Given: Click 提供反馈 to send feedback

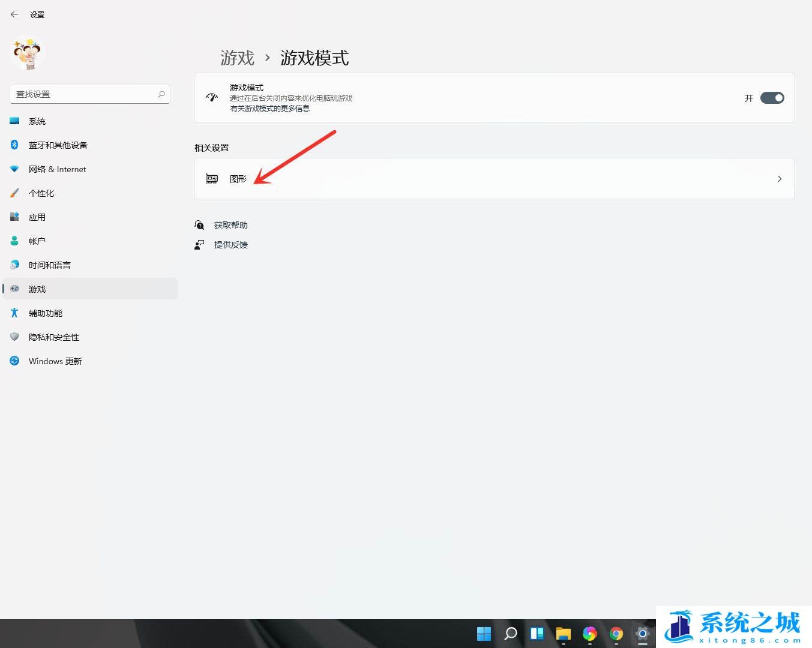Looking at the screenshot, I should [x=231, y=244].
